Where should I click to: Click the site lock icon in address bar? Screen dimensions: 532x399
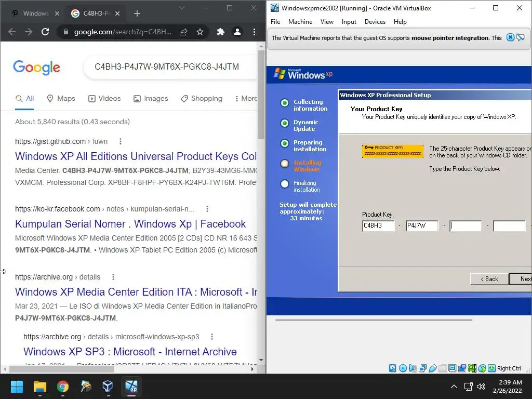pyautogui.click(x=66, y=32)
